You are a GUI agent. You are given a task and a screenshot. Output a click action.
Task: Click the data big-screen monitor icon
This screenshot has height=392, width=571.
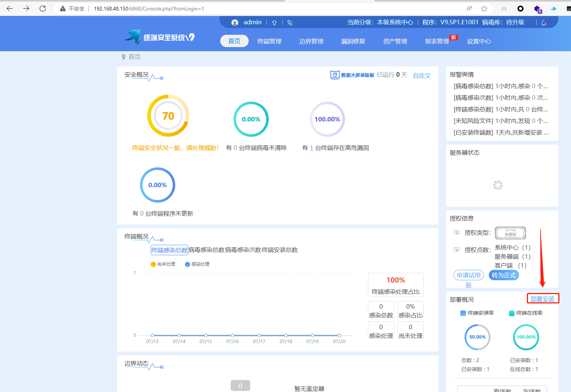[335, 75]
